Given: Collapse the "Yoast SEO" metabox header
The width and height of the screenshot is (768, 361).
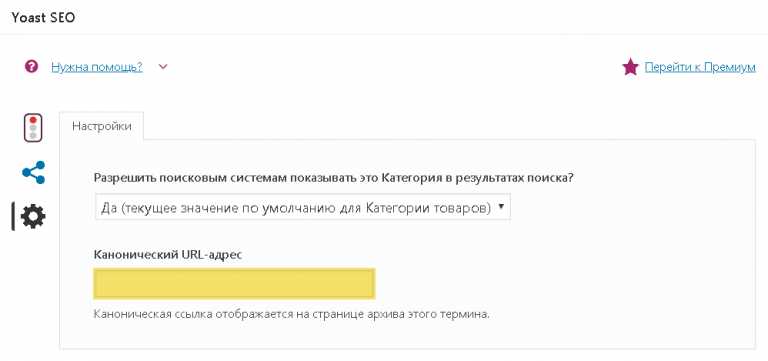Looking at the screenshot, I should coord(43,17).
